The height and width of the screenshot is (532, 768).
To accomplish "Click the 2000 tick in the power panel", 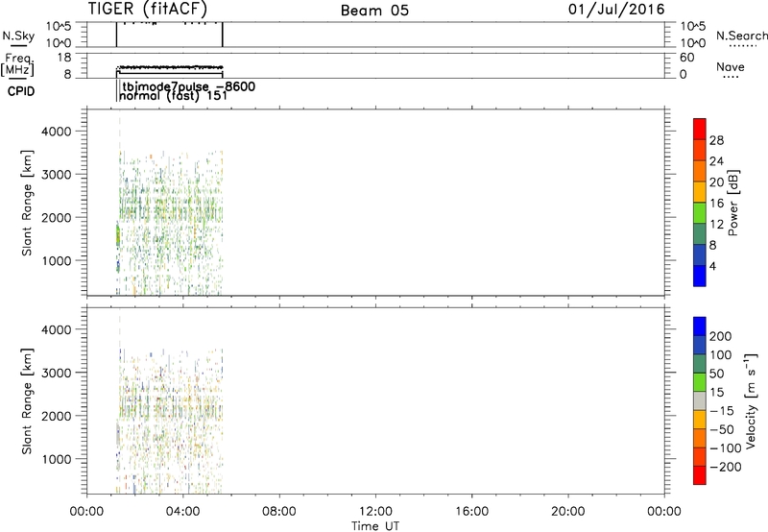I will [57, 217].
